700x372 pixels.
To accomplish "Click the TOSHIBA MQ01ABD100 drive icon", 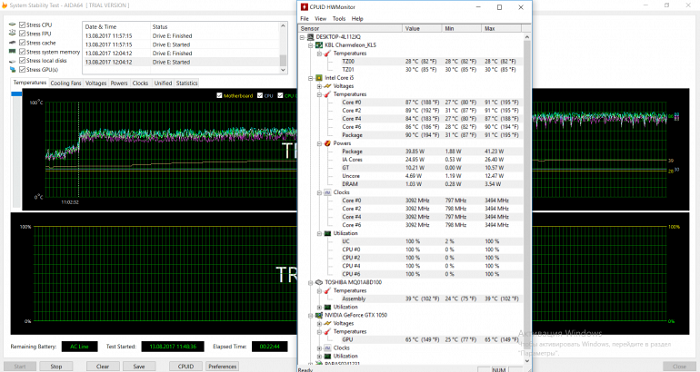I will click(x=319, y=282).
